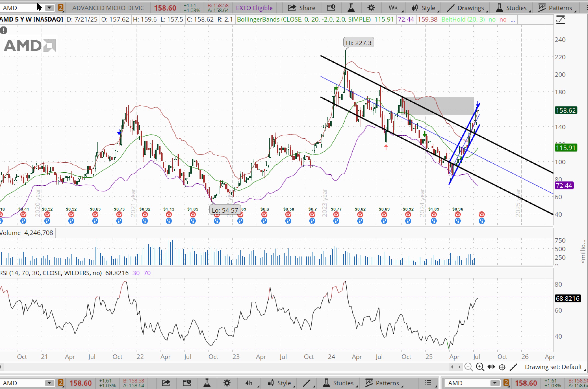Click the 115.91 green axis label
The image size is (588, 389).
(x=566, y=148)
